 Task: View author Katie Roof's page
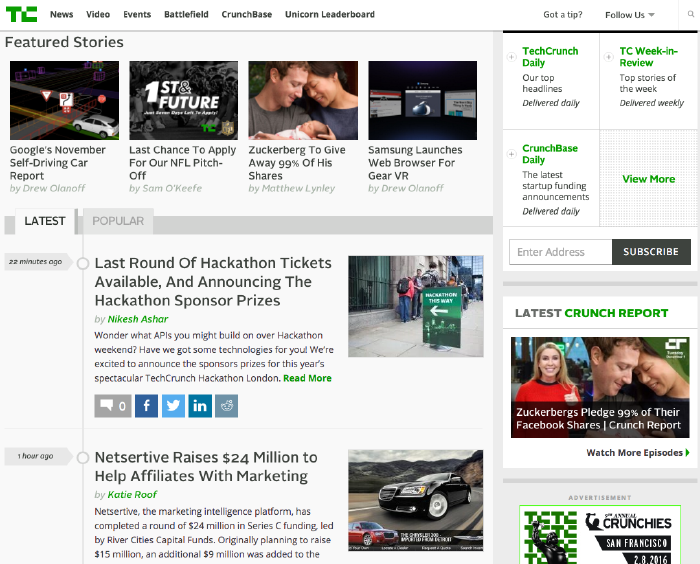(x=132, y=495)
